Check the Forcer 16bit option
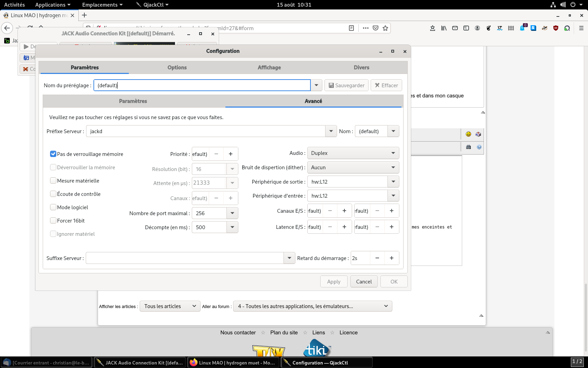This screenshot has width=588, height=368. pos(53,220)
